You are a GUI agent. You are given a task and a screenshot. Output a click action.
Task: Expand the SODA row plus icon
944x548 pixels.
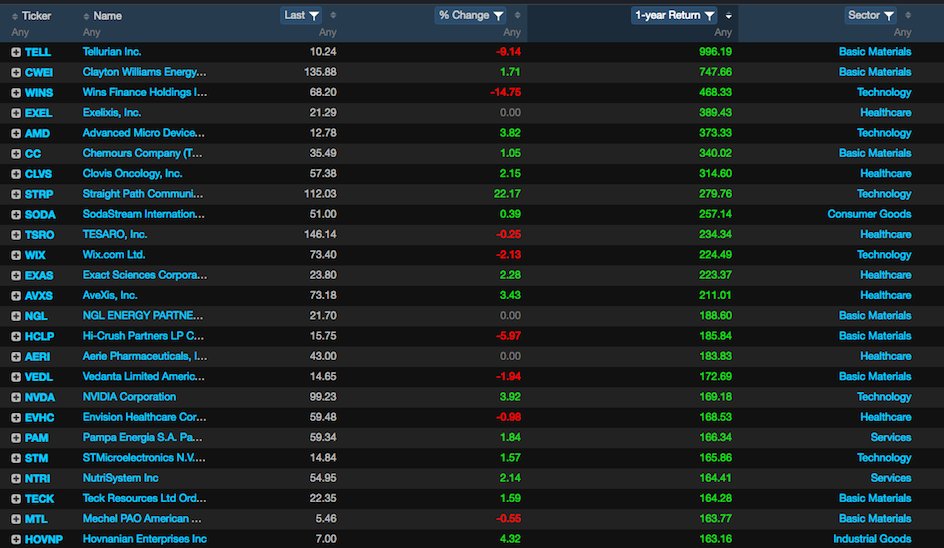(x=16, y=214)
